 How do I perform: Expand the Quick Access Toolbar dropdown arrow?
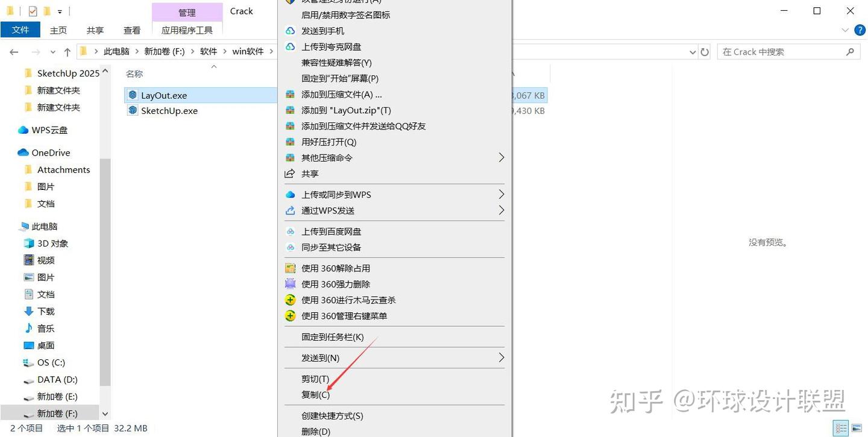tap(60, 10)
